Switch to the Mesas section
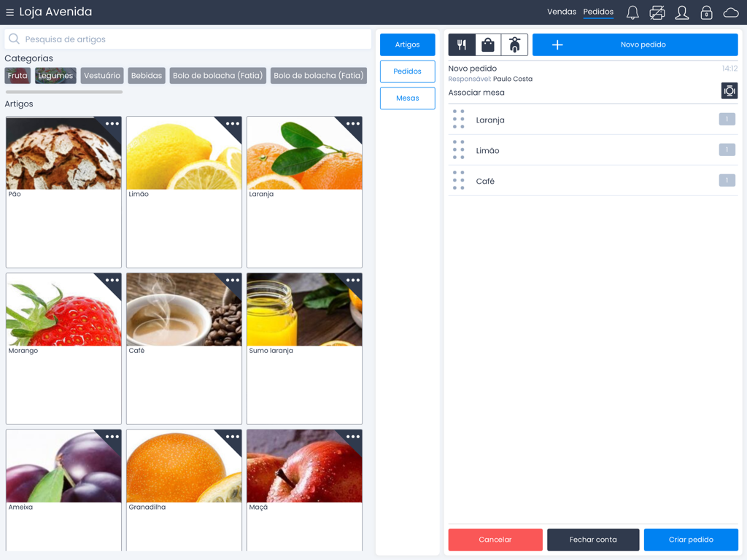The image size is (747, 560). (x=407, y=98)
